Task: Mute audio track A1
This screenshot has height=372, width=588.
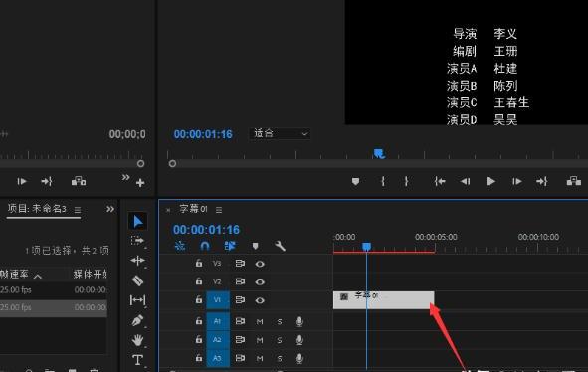Action: [260, 321]
